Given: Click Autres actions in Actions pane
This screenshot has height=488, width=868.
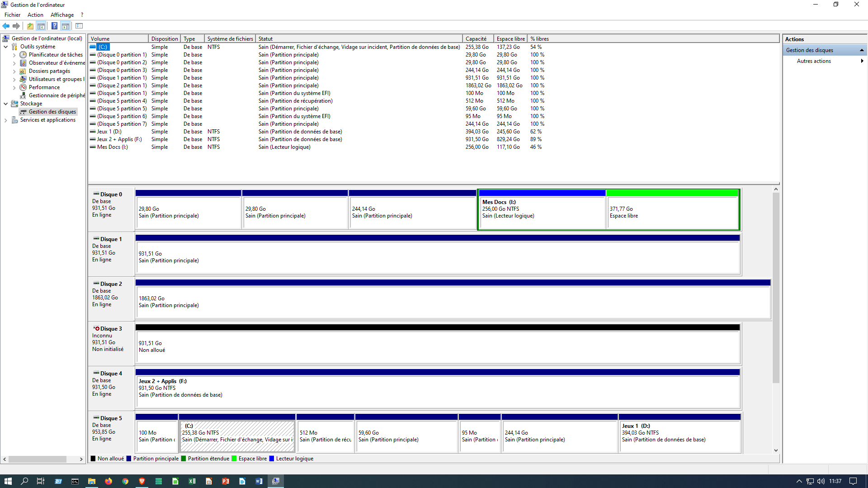Looking at the screenshot, I should 813,61.
